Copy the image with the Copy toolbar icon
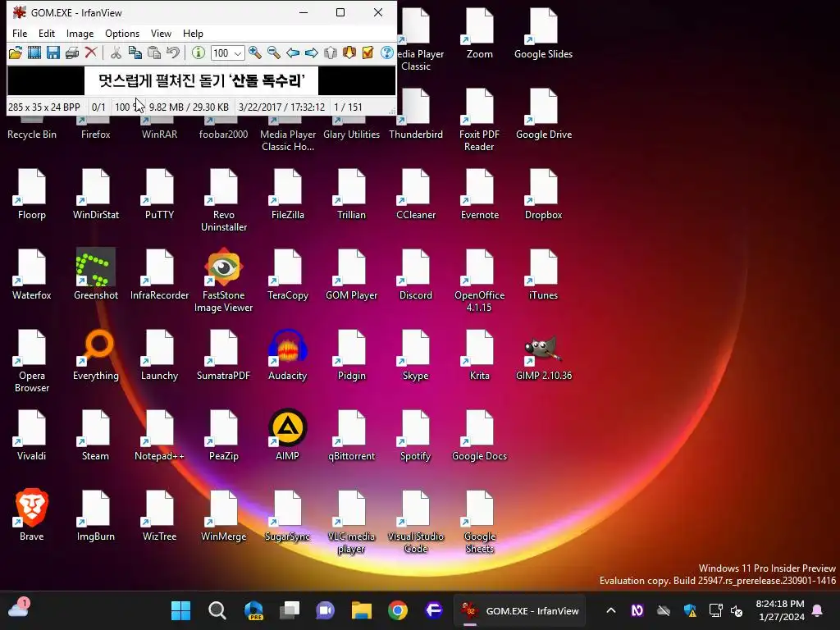 tap(135, 52)
